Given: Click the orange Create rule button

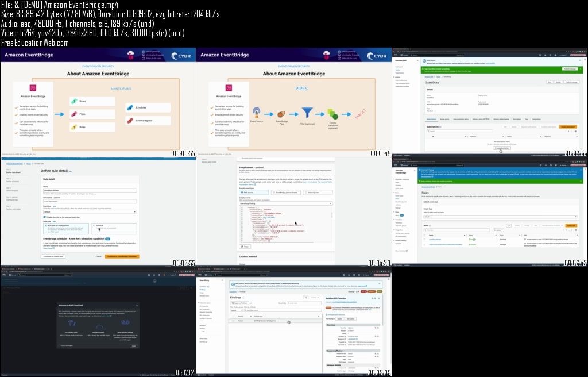Looking at the screenshot, I should coord(571,226).
